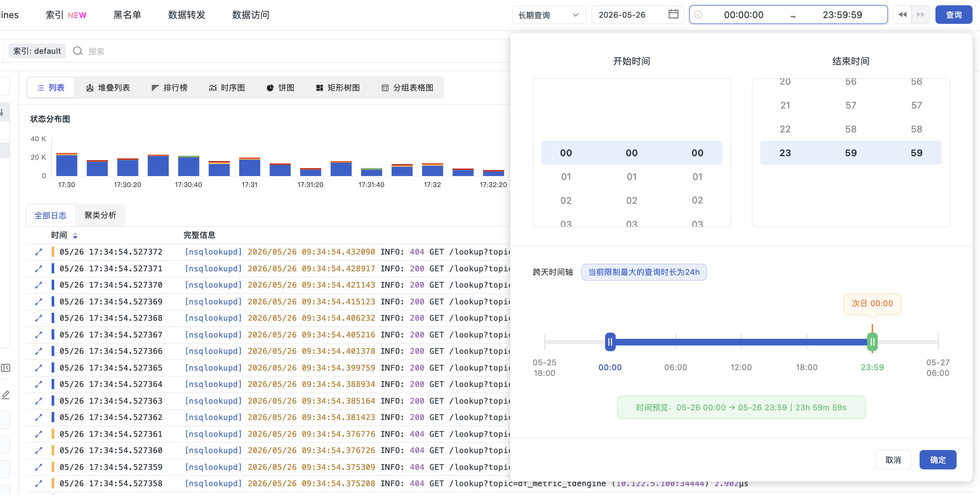Select hour 21 in 结束时间 column
980x495 pixels.
(785, 105)
